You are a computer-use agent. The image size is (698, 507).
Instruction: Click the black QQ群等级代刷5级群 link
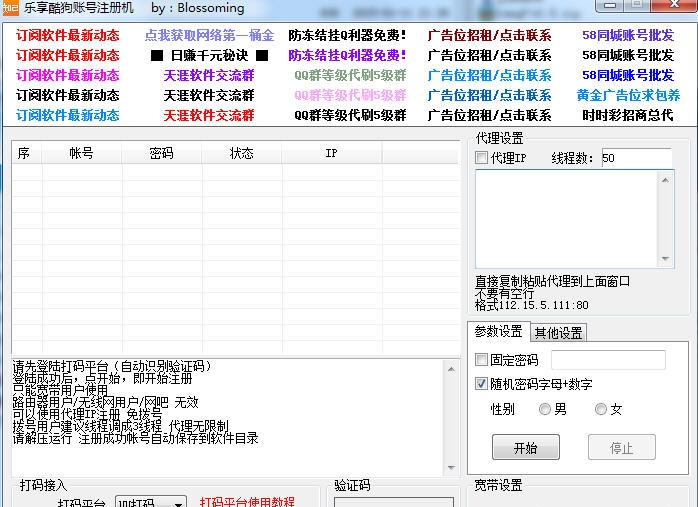(350, 115)
